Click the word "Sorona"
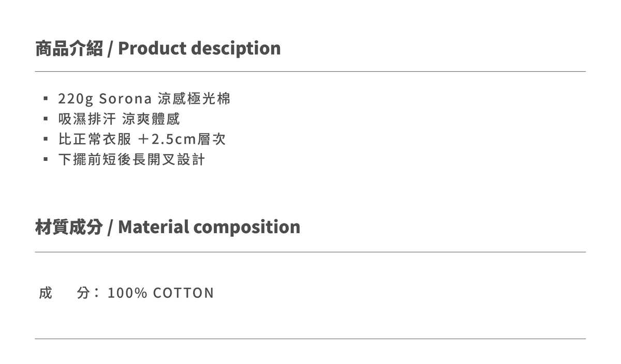 tap(125, 98)
